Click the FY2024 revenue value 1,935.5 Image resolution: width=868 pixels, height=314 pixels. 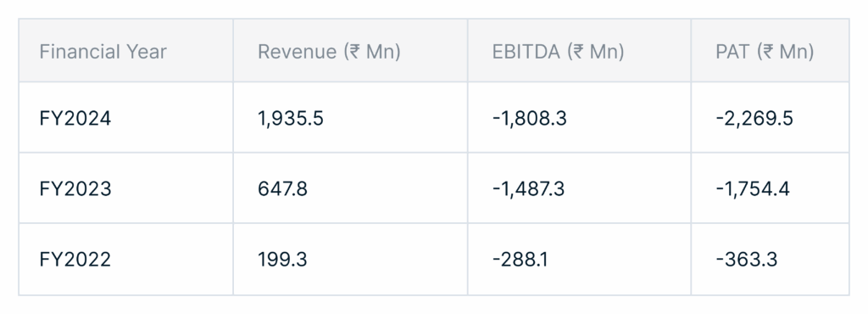(x=291, y=119)
